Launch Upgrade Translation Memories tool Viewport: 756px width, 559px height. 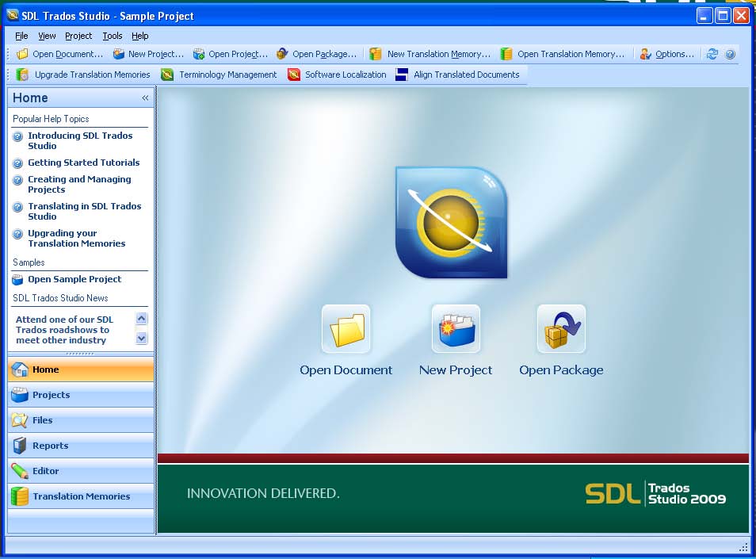[x=83, y=75]
